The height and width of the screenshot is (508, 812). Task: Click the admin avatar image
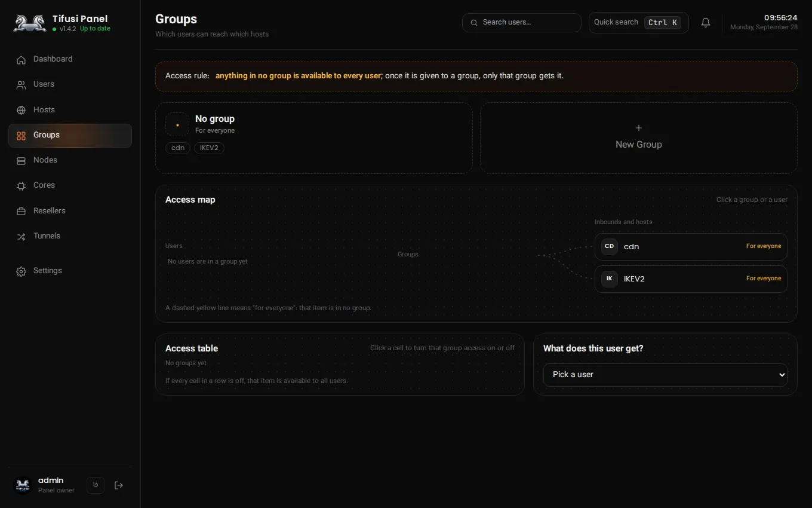tap(23, 485)
